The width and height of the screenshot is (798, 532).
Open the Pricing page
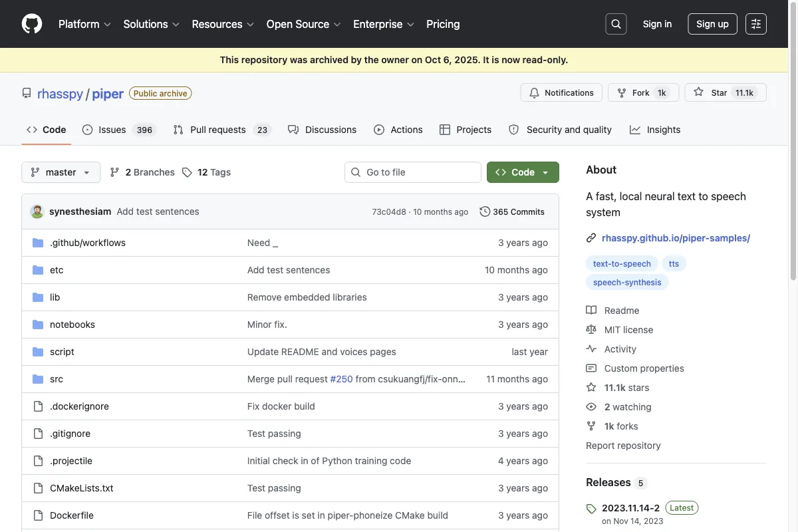pyautogui.click(x=443, y=24)
